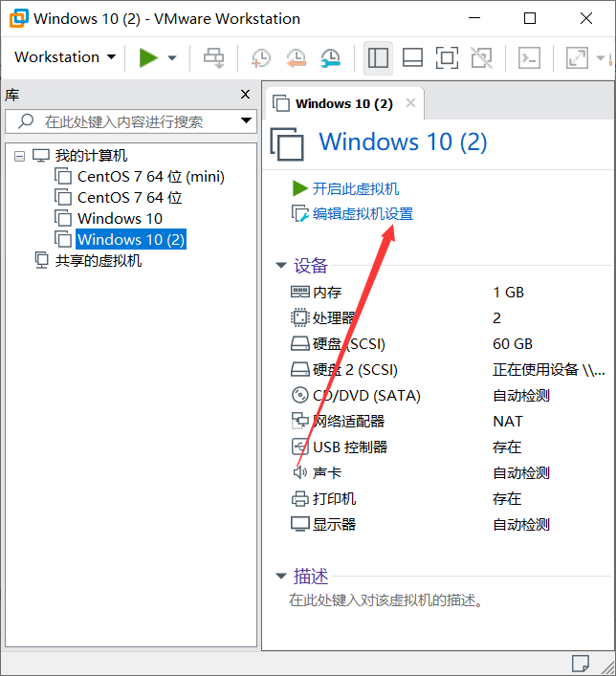Click 编辑虚拟机设置 link
The image size is (616, 676).
[363, 214]
